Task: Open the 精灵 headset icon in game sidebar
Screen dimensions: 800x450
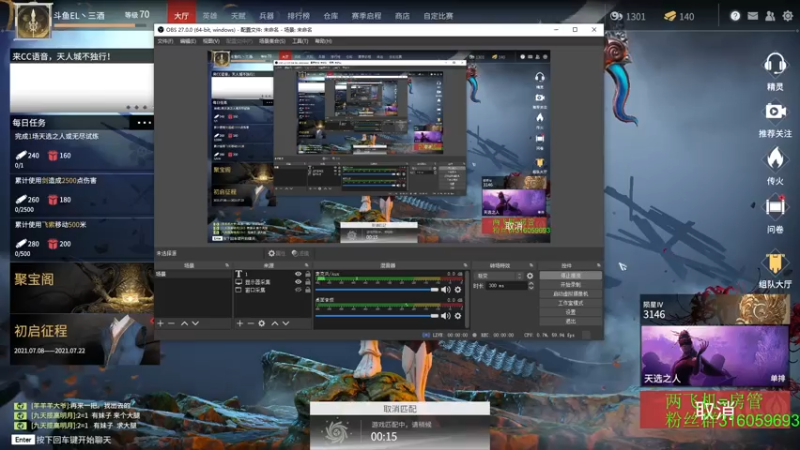Action: pos(774,65)
